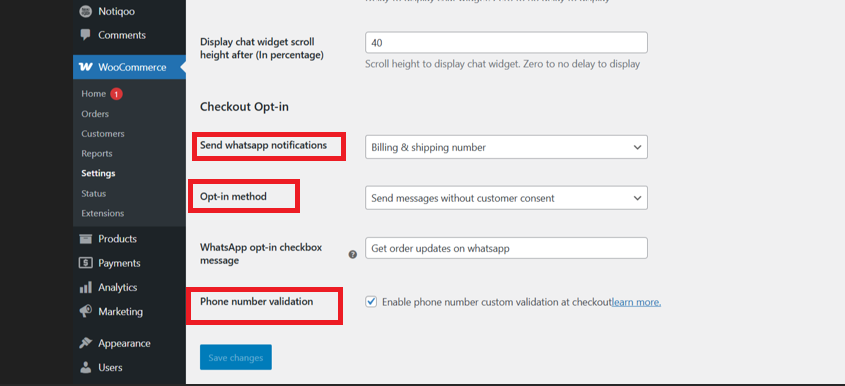Image resolution: width=845 pixels, height=386 pixels.
Task: Click the Analytics bar chart icon
Action: (x=85, y=287)
